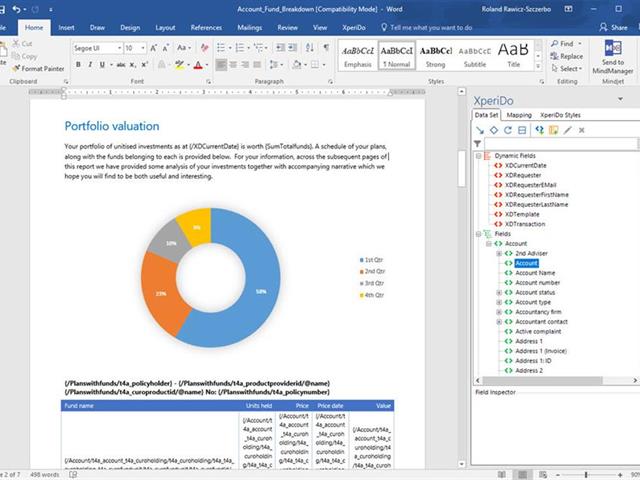The image size is (640, 480).
Task: Click the filter funnel icon in XperiDo pane
Action: click(477, 144)
